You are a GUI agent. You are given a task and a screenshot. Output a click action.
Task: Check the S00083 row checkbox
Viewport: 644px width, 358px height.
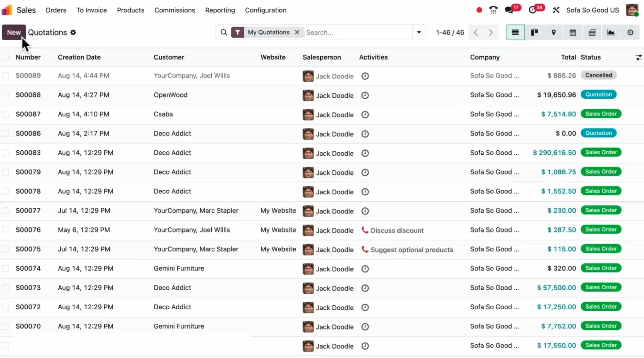click(5, 153)
